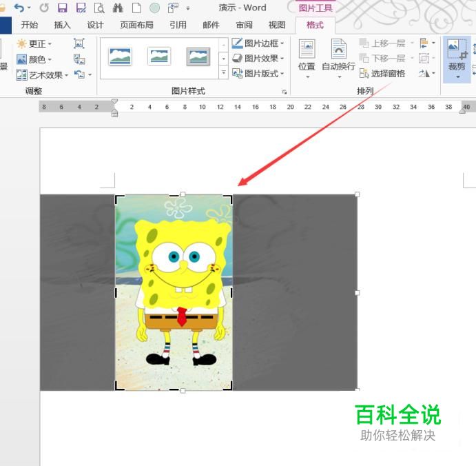The image size is (476, 466).
Task: Open Print Preview magnifier page icon
Action: (x=99, y=8)
